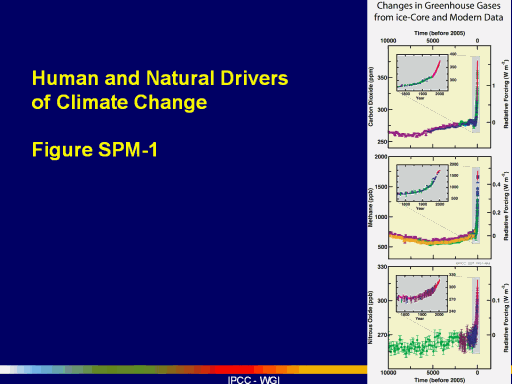Click the Nitrous Oxide main graph panel
512x384 pixels.
click(439, 318)
